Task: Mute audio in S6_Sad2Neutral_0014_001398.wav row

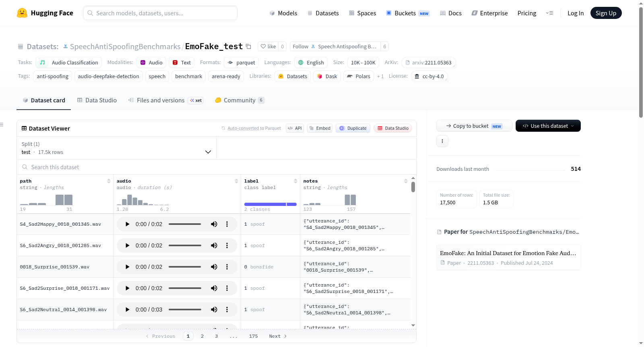Action: point(214,310)
